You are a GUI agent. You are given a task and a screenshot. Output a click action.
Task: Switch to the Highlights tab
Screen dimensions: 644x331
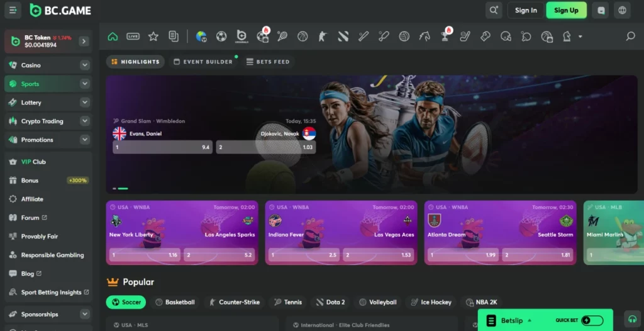click(136, 62)
